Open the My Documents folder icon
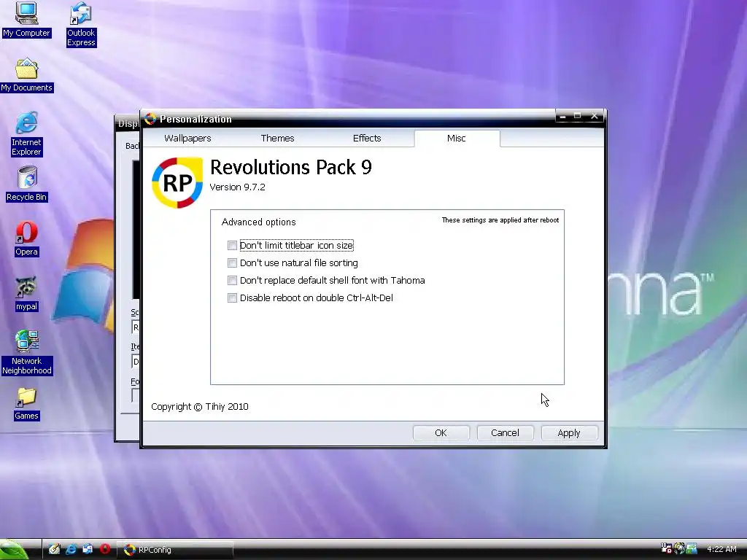The height and width of the screenshot is (560, 747). 27,75
